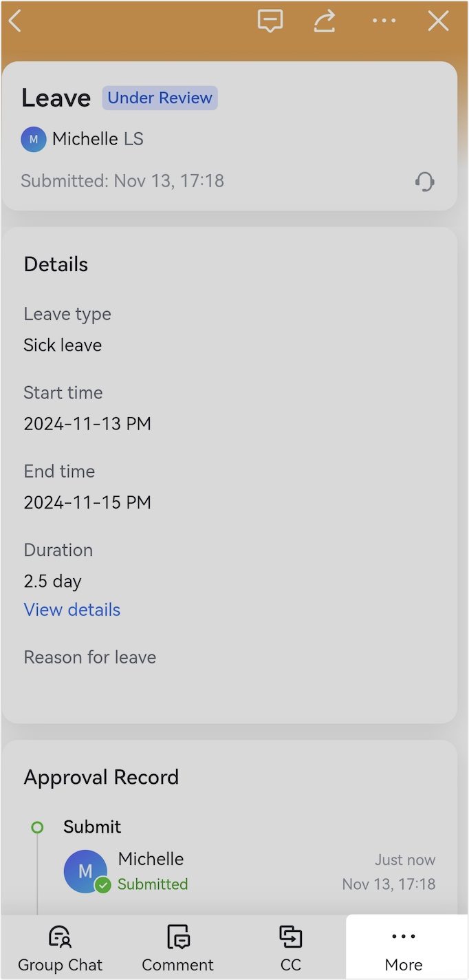Switch to the More tab at bottom
This screenshot has width=469, height=980.
(x=402, y=946)
